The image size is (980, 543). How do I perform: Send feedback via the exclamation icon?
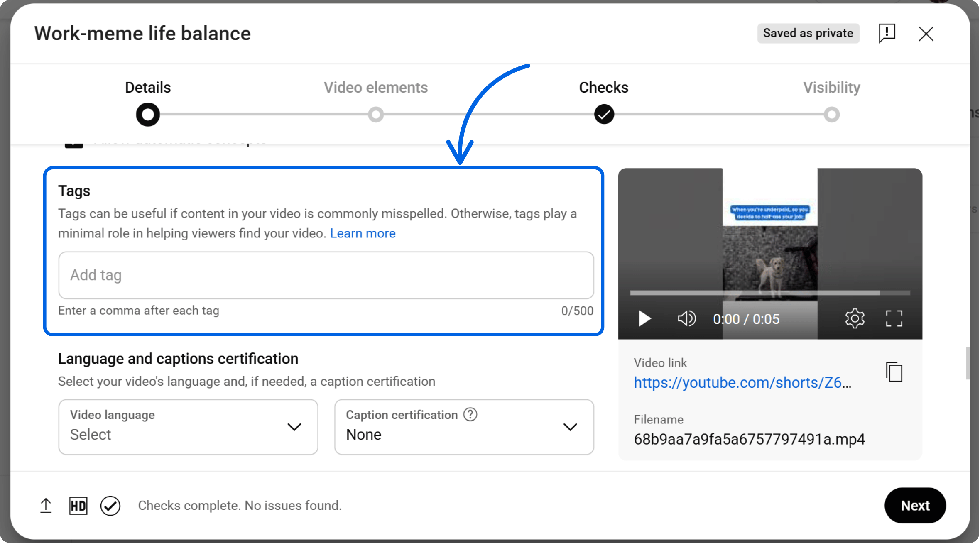click(x=887, y=34)
